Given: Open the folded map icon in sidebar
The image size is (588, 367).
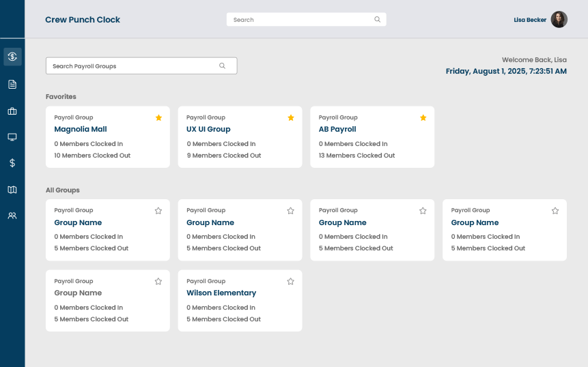Looking at the screenshot, I should click(x=12, y=190).
